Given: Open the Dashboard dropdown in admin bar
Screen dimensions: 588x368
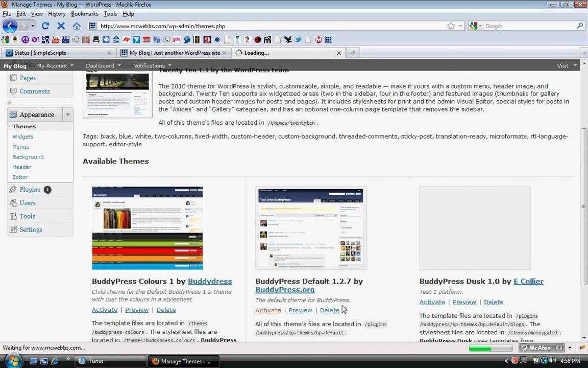Looking at the screenshot, I should pos(103,66).
